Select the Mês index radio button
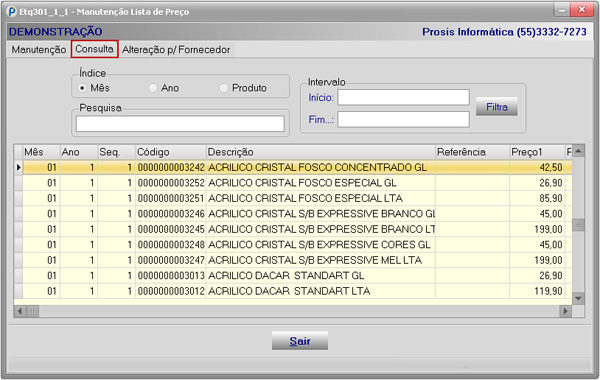Image resolution: width=600 pixels, height=380 pixels. pyautogui.click(x=82, y=88)
